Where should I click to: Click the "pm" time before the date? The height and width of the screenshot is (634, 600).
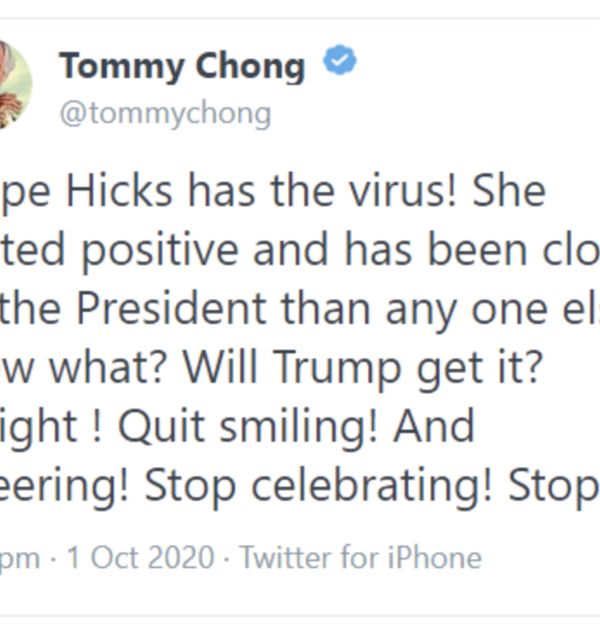click(x=20, y=556)
